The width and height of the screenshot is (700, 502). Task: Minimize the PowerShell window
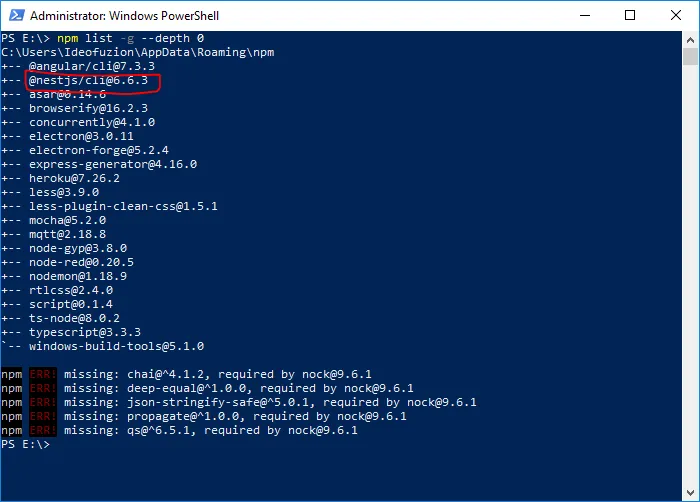[582, 15]
